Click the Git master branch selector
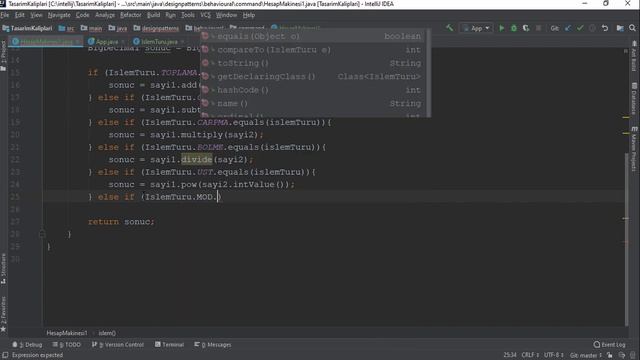Image resolution: width=640 pixels, height=360 pixels. click(x=586, y=355)
